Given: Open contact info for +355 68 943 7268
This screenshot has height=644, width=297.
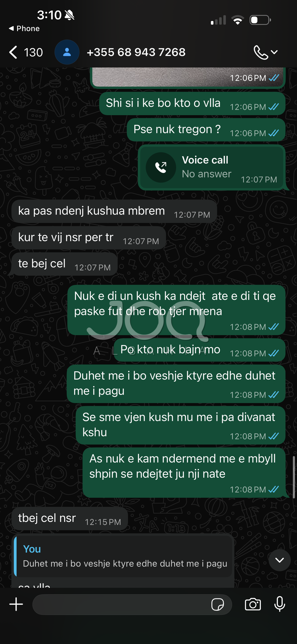Looking at the screenshot, I should tap(136, 52).
